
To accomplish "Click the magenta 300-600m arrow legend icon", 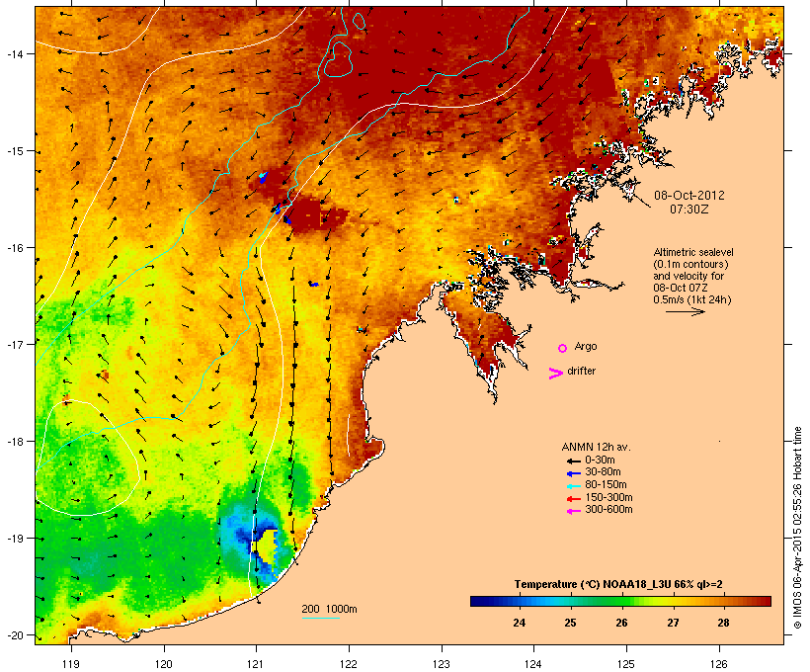I will (573, 511).
